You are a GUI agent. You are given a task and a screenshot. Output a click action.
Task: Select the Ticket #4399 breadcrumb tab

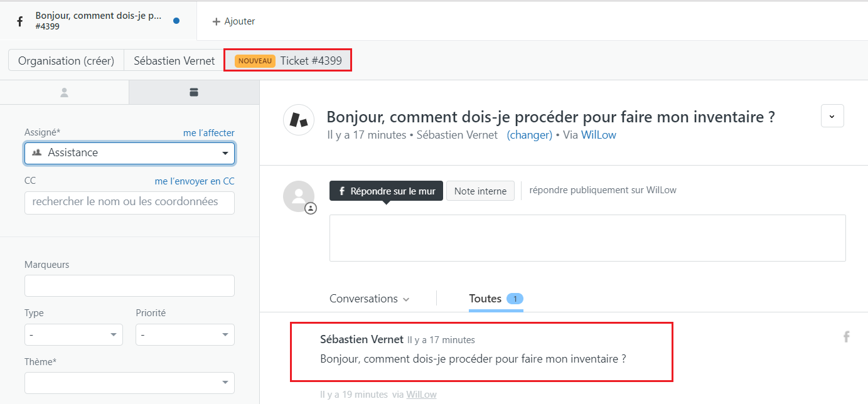[x=287, y=60]
